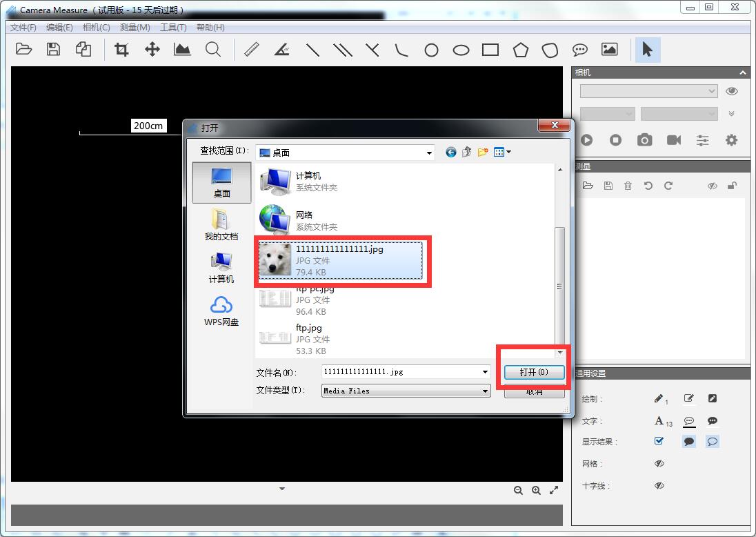Select the ruler measurement tool
Screen dimensions: 756x537
point(251,49)
